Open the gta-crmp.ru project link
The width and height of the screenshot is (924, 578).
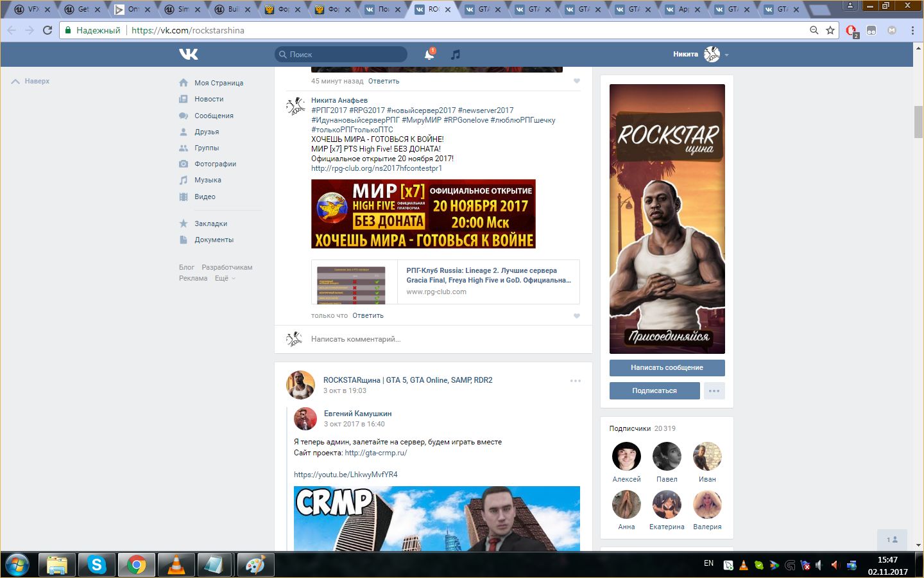pyautogui.click(x=376, y=453)
